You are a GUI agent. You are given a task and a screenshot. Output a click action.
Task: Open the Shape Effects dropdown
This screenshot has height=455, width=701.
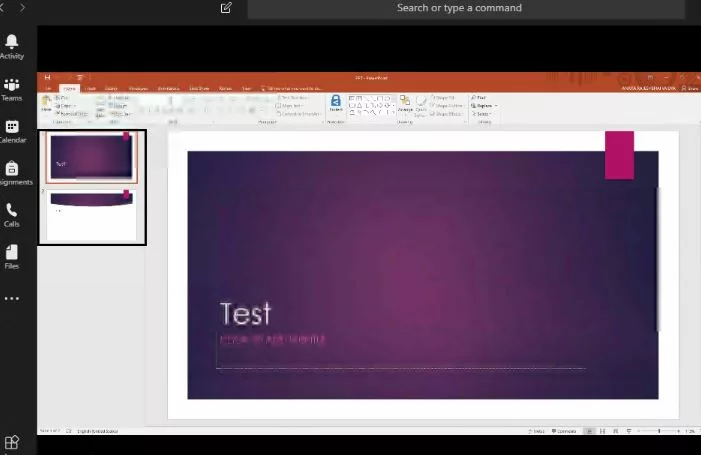[446, 114]
